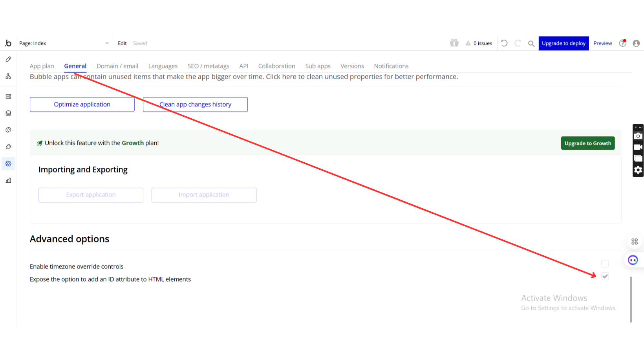Image resolution: width=644 pixels, height=363 pixels.
Task: Select the Settings gear in sidebar
Action: [x=8, y=163]
